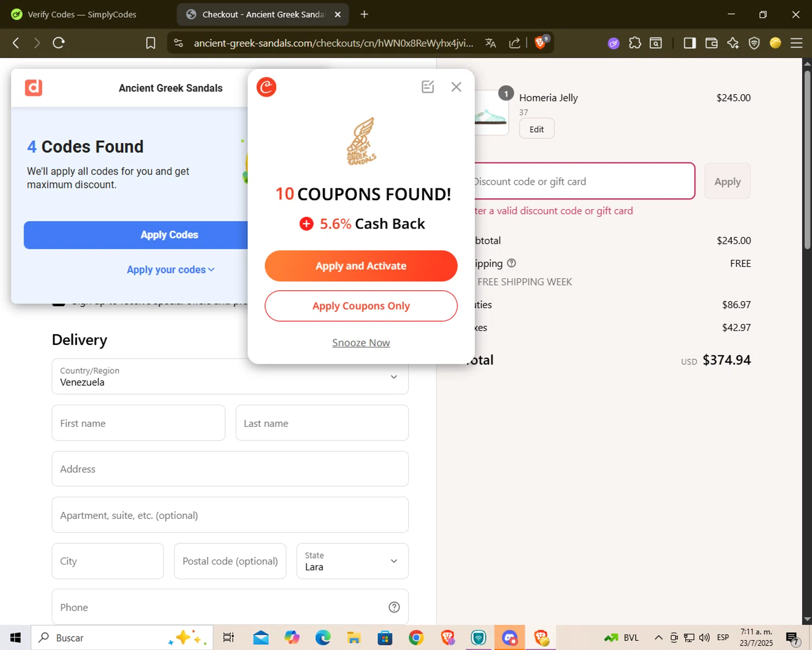Close the Checkout tab
The image size is (812, 650).
pos(338,15)
